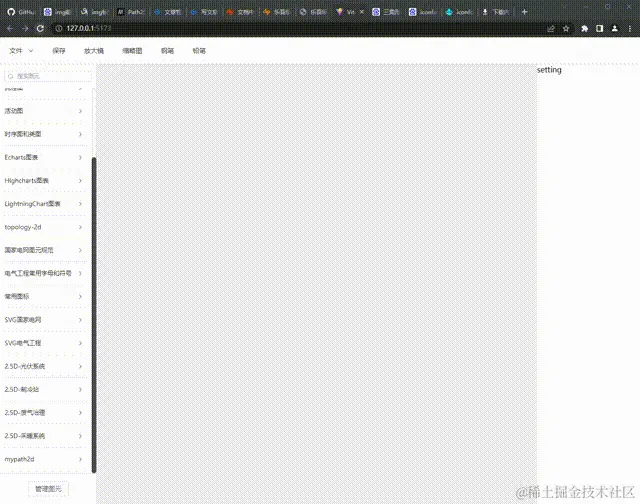Toggle the browser side panel icon
This screenshot has height=504, width=640.
599,29
